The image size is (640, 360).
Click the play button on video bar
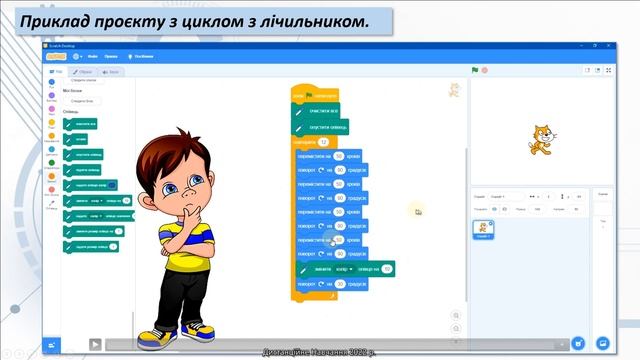pyautogui.click(x=95, y=344)
